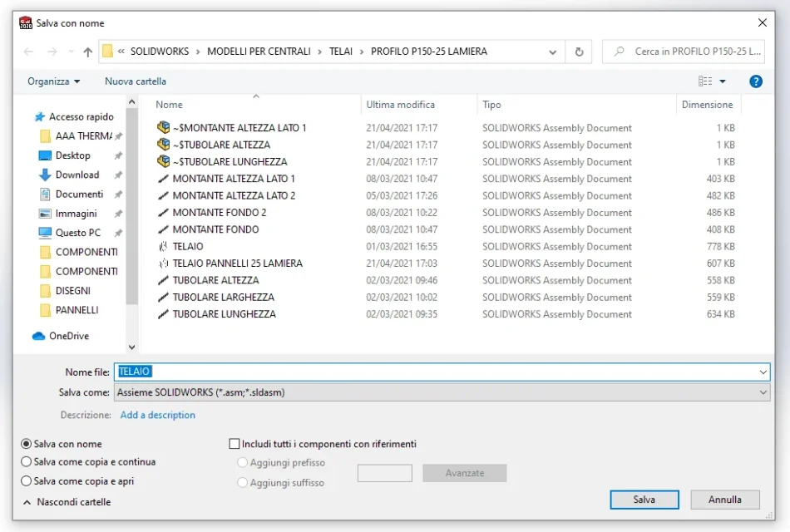This screenshot has width=790, height=532.
Task: Go back with the back arrow
Action: [x=29, y=52]
